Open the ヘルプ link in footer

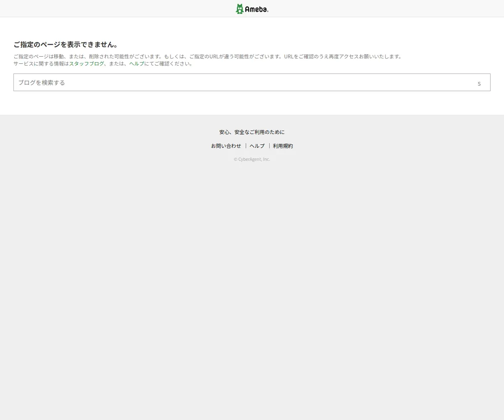tap(257, 146)
